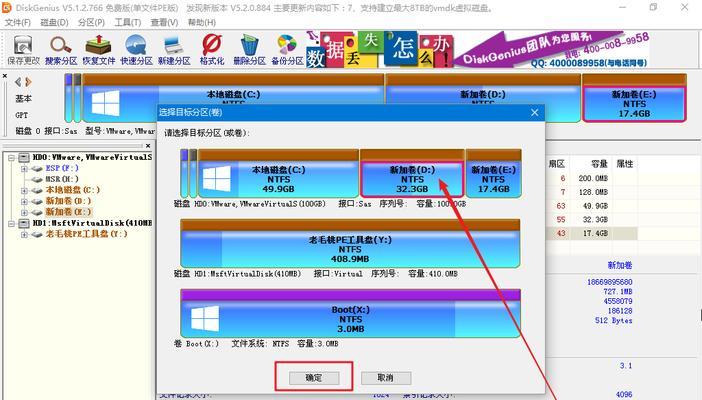Click the New Partition (新建分区) icon

(174, 50)
